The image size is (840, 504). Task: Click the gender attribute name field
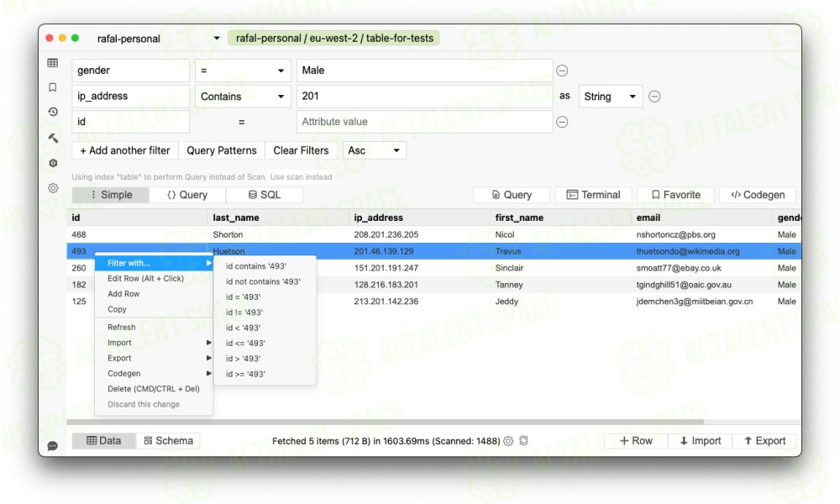[131, 71]
